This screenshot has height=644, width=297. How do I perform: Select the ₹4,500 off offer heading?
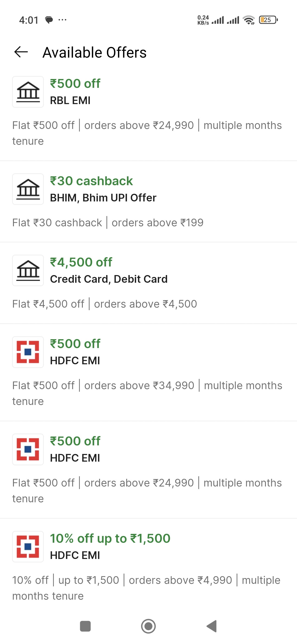81,262
